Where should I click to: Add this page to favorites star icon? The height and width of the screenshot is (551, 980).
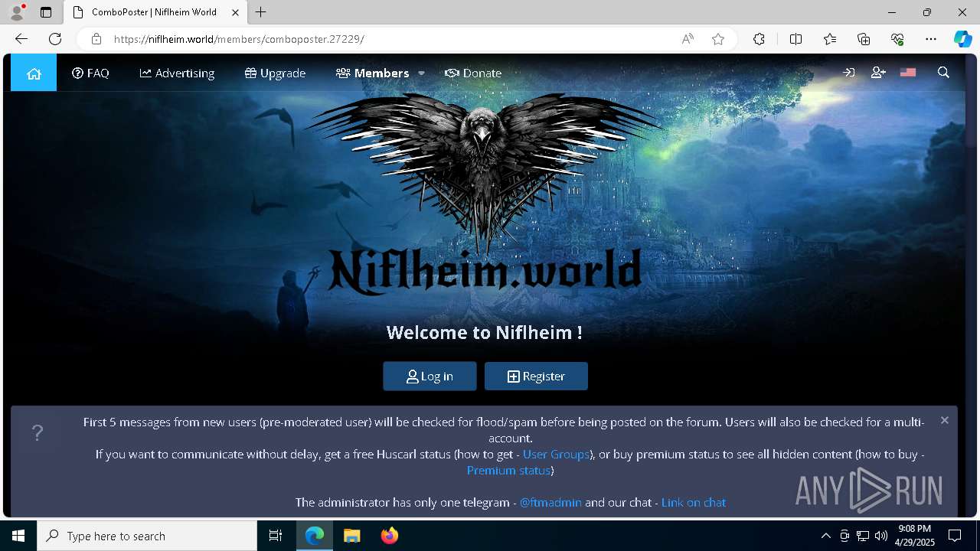tap(718, 39)
